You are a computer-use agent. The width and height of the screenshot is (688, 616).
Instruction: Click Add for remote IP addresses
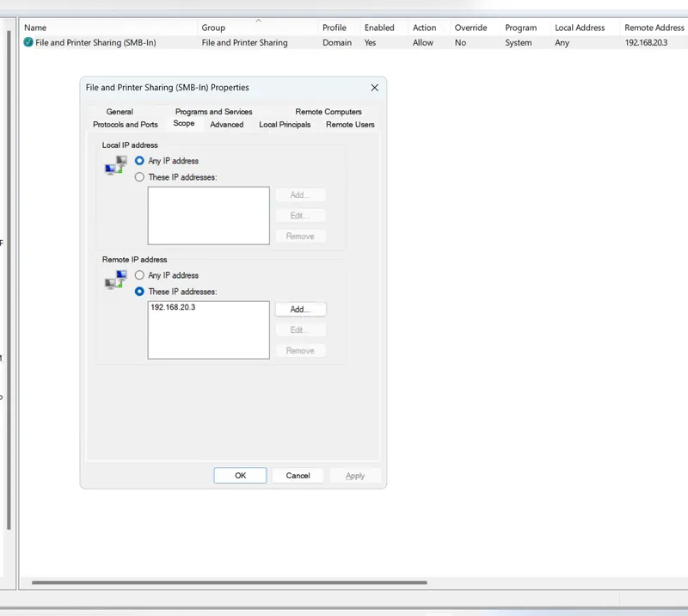coord(300,309)
